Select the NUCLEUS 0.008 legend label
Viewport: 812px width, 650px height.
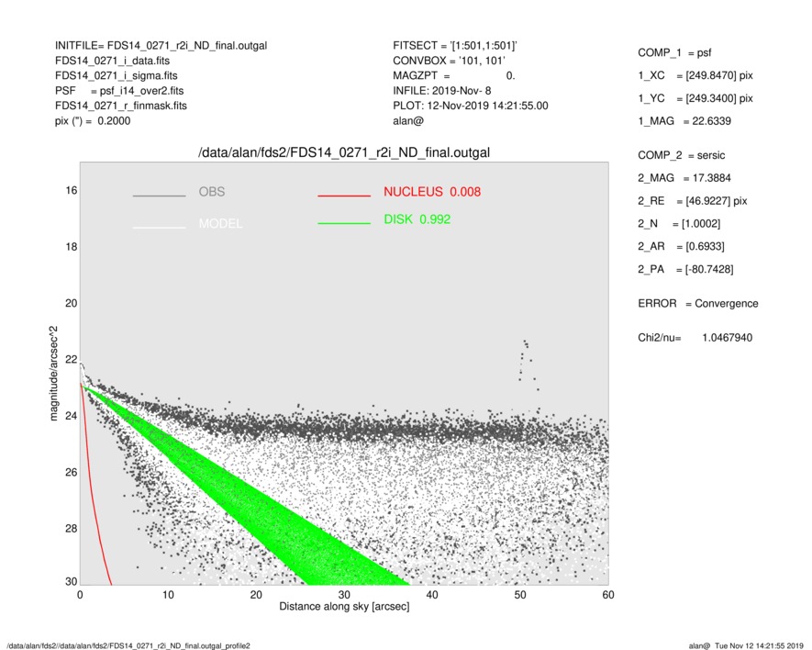[431, 192]
